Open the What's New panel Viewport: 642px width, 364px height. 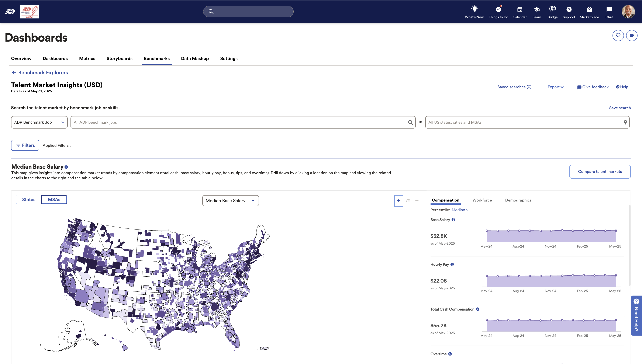[x=474, y=11]
